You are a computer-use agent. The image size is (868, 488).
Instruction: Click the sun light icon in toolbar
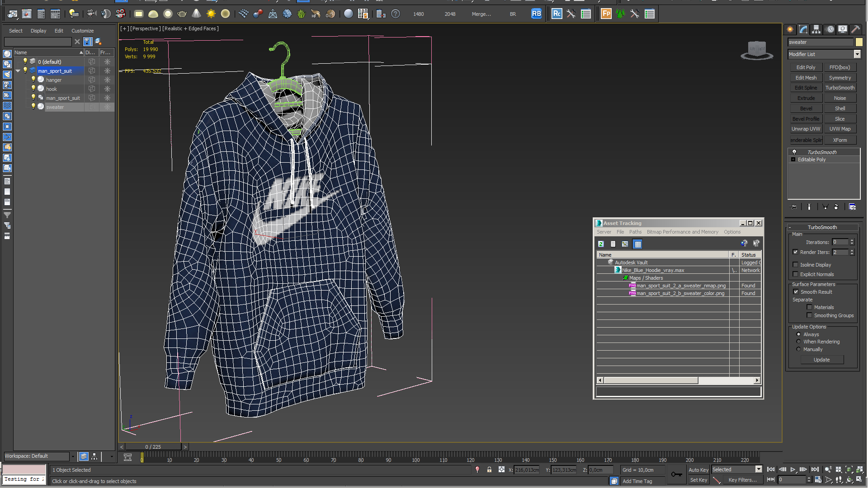[x=211, y=14]
